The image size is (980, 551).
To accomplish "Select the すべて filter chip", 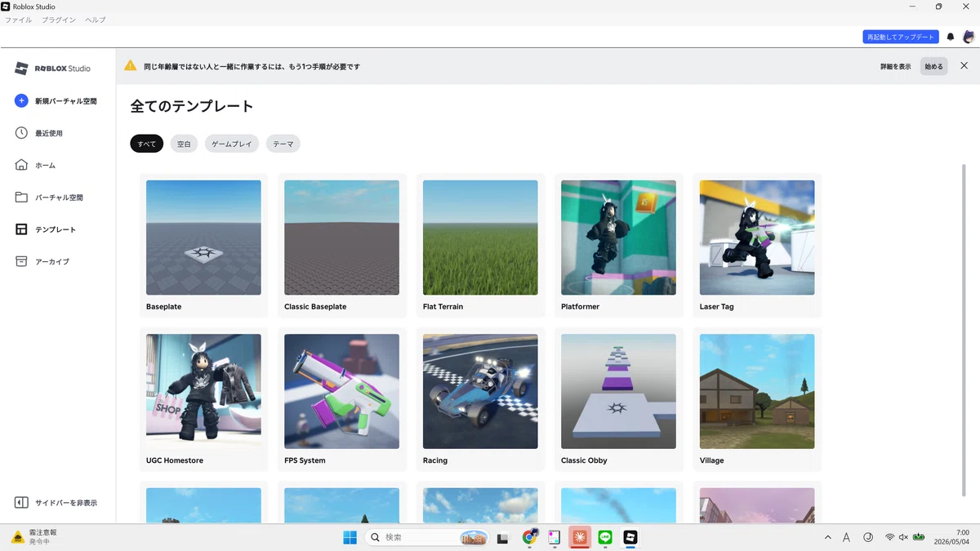I will tap(147, 144).
